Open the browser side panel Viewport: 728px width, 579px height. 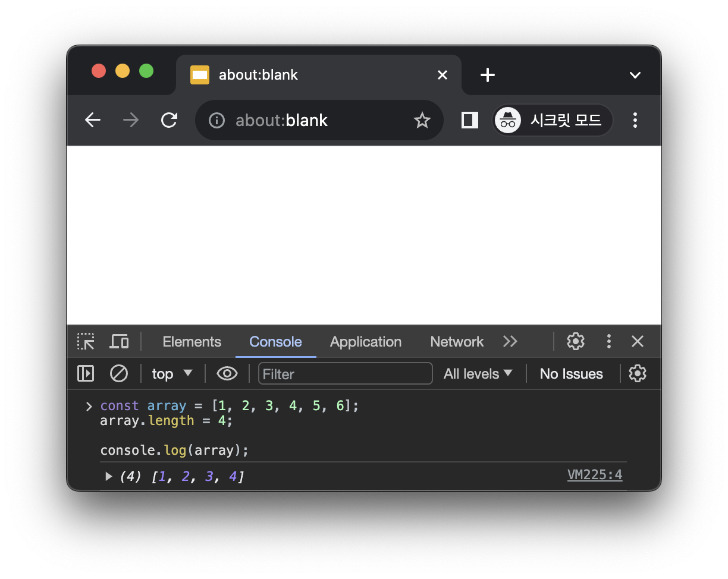(470, 121)
